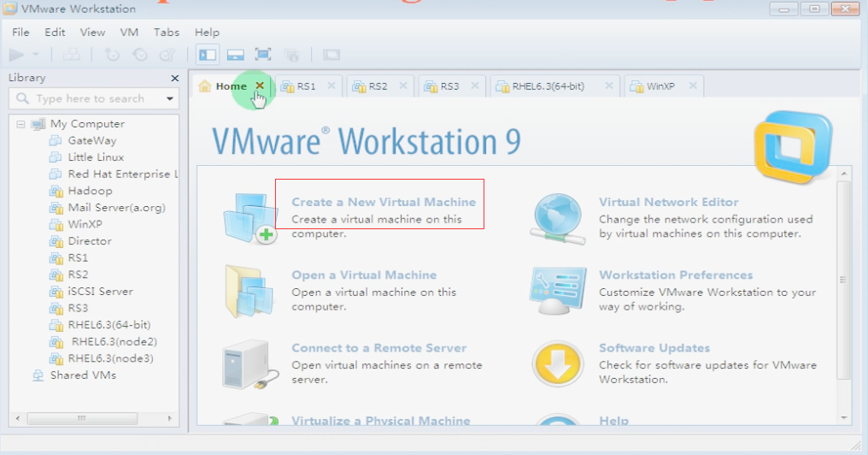Click the home page vertical scrollbar down arrow
Image resolution: width=868 pixels, height=455 pixels.
[x=843, y=418]
